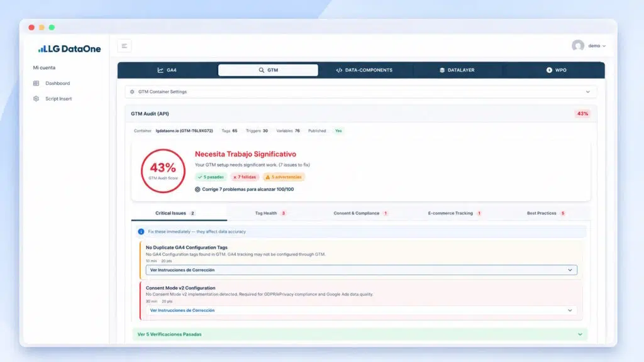Click the container name lgdataone.io (GTM-T6L9XG72)
This screenshot has width=644, height=362.
click(184, 131)
